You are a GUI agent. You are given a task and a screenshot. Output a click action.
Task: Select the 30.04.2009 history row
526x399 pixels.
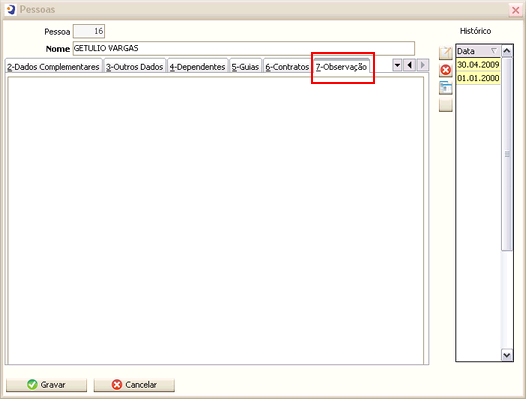coord(478,64)
